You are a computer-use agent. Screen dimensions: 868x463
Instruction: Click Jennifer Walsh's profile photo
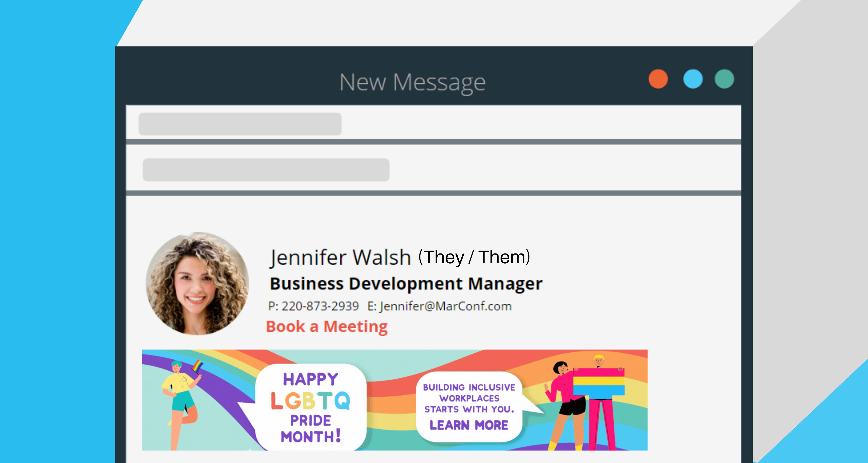pyautogui.click(x=197, y=283)
